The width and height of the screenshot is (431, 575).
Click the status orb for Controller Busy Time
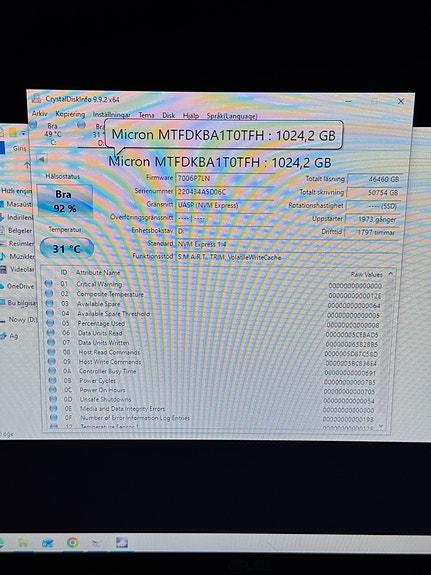click(52, 371)
